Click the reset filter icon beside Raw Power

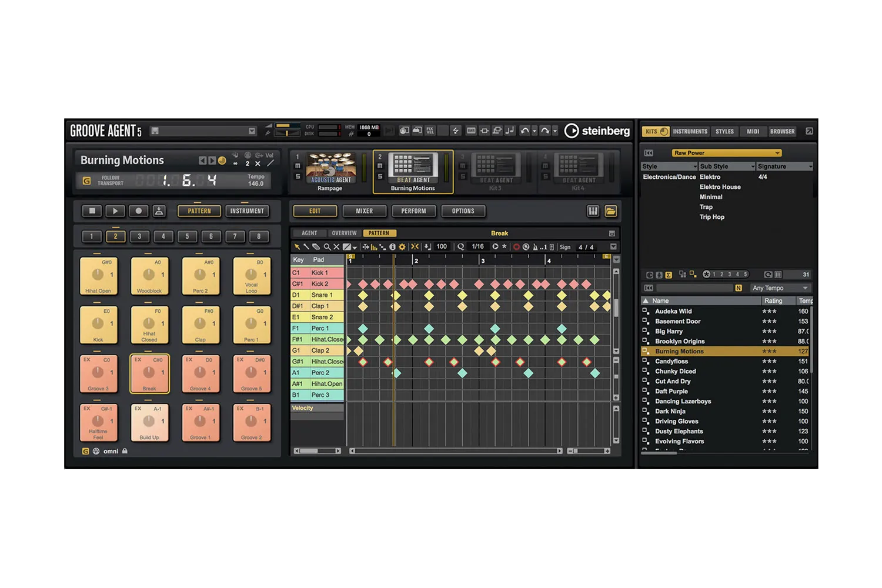649,153
